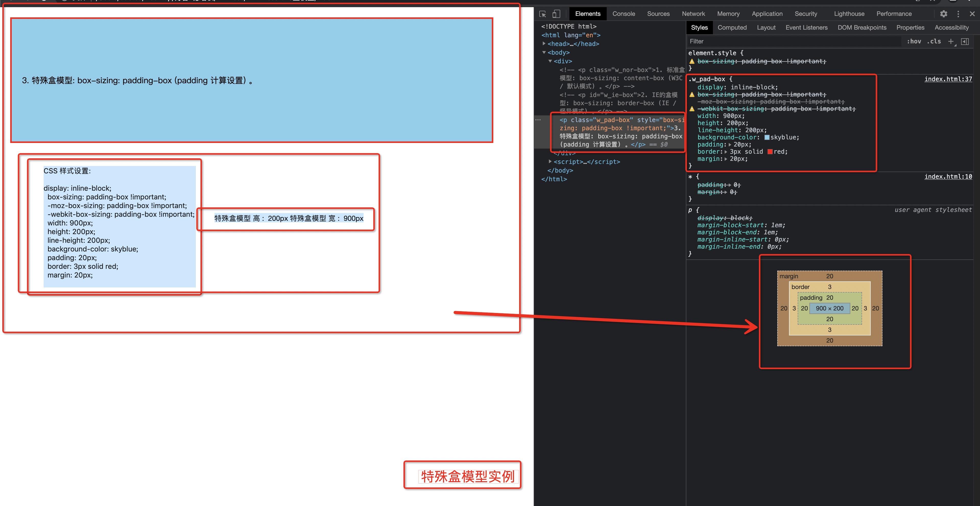Collapse the body node
The height and width of the screenshot is (506, 980).
[x=544, y=53]
